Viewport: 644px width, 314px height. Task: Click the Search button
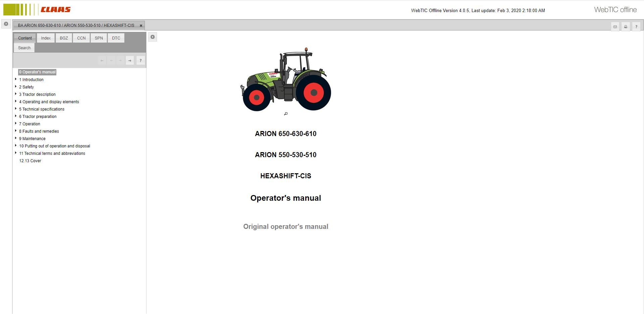(23, 48)
